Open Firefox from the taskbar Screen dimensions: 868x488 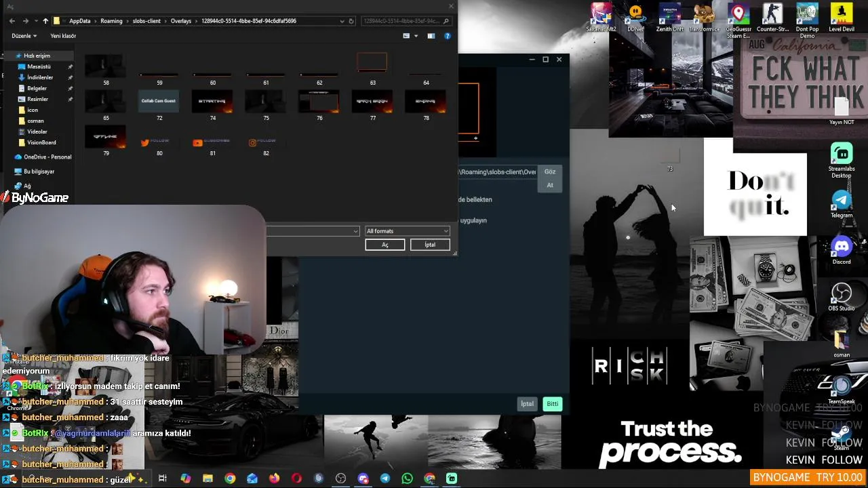pyautogui.click(x=274, y=479)
